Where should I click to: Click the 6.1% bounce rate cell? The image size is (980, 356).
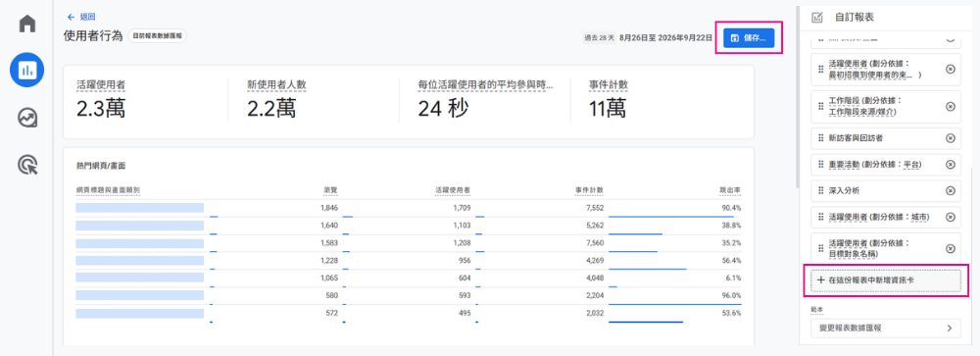click(732, 278)
